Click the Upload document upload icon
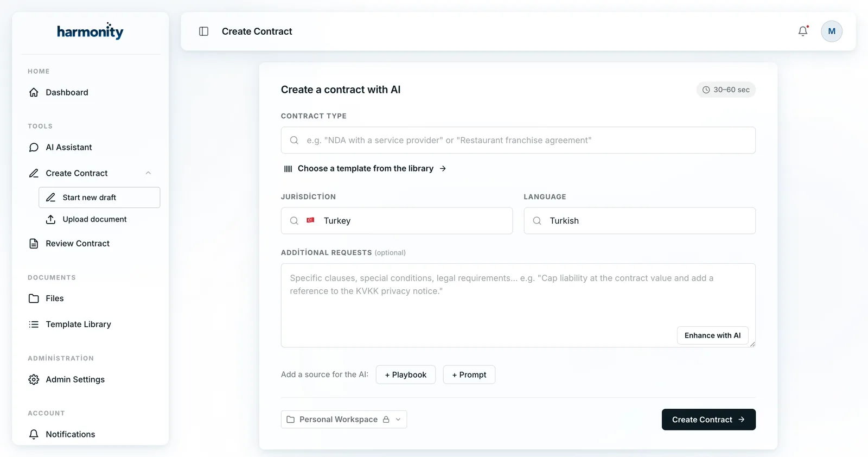The image size is (868, 457). tap(50, 219)
